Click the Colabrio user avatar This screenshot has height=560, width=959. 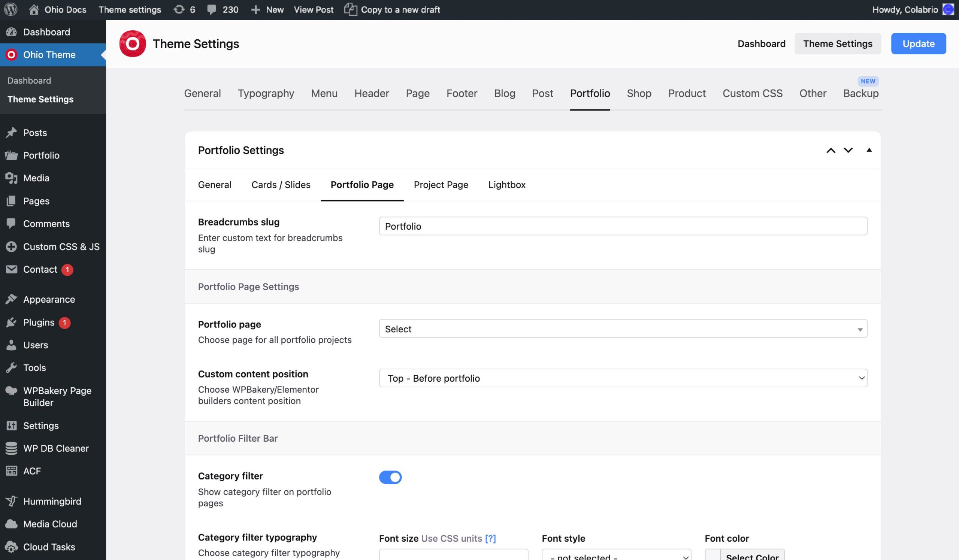(949, 9)
